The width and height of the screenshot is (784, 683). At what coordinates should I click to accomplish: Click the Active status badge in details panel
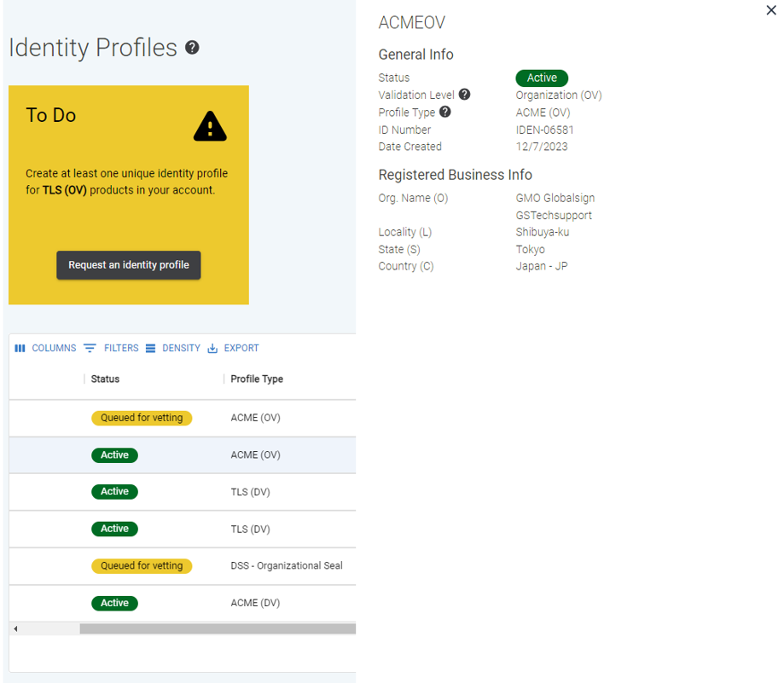coord(542,78)
